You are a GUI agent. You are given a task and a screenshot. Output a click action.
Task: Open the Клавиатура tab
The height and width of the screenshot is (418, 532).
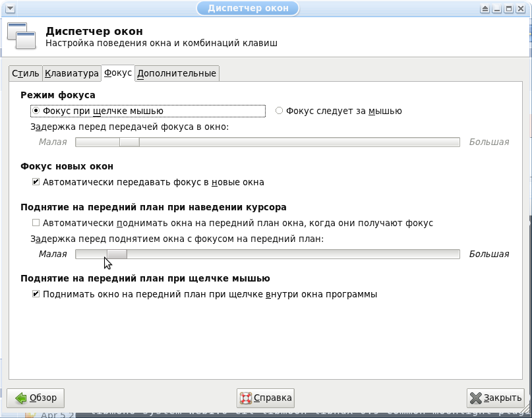pos(71,73)
